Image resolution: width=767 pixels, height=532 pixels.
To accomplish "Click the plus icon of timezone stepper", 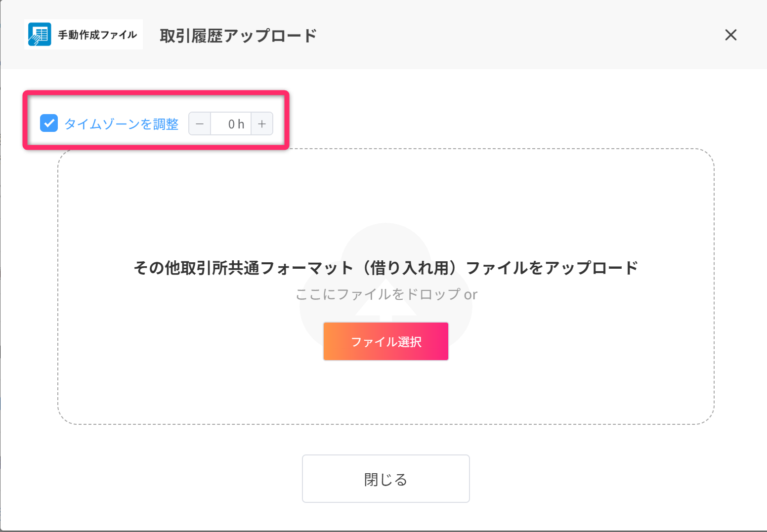I will coord(262,123).
